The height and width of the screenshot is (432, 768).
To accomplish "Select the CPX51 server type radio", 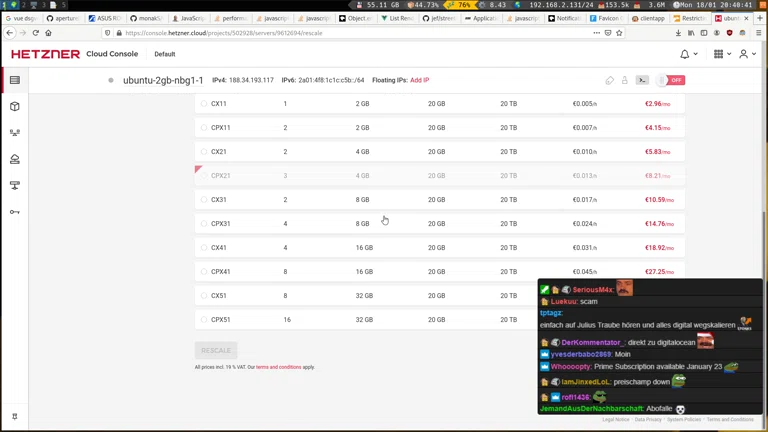I will (204, 319).
